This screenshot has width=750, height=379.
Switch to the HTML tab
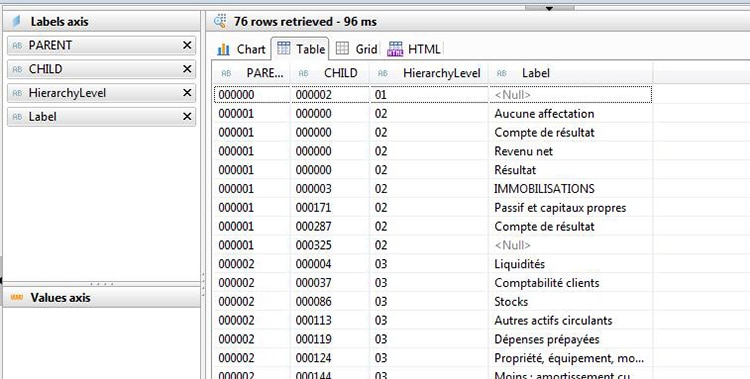click(x=414, y=49)
